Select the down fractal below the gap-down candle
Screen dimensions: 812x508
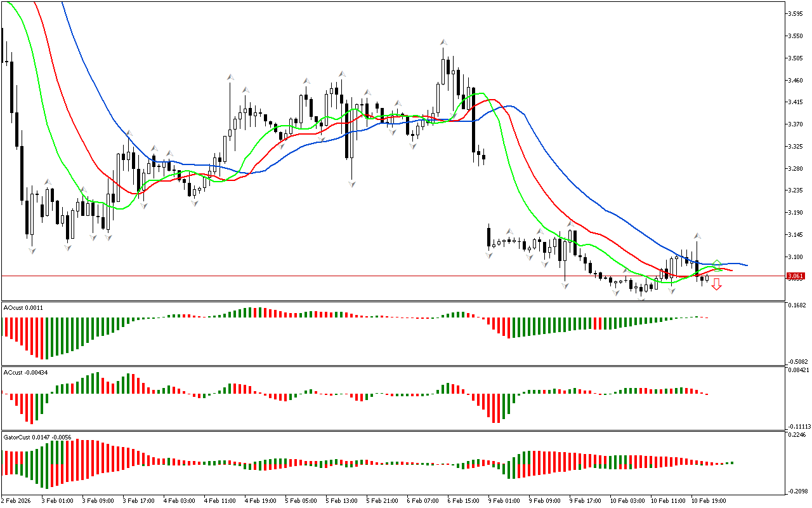(x=488, y=255)
